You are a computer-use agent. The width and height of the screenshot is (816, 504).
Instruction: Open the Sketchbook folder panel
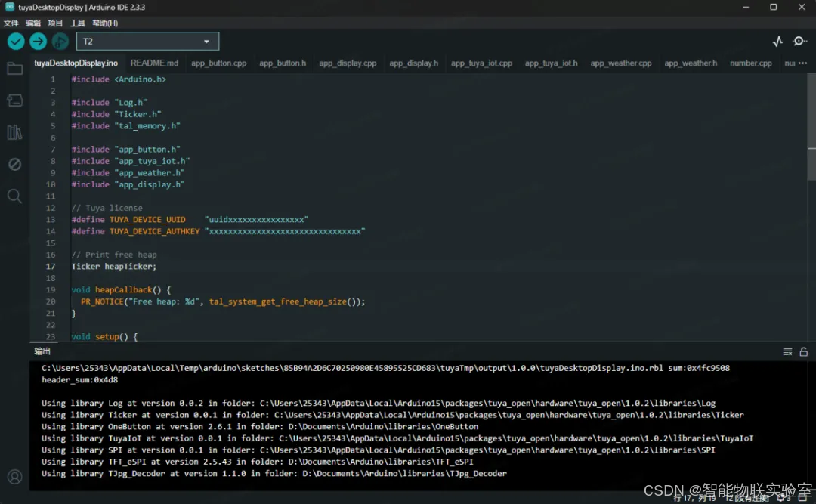pyautogui.click(x=14, y=69)
